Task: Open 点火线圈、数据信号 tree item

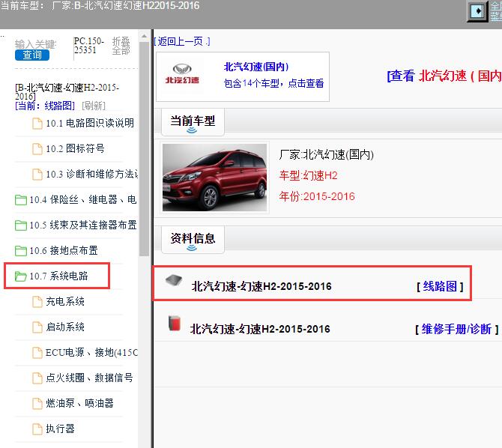Action: (x=89, y=378)
